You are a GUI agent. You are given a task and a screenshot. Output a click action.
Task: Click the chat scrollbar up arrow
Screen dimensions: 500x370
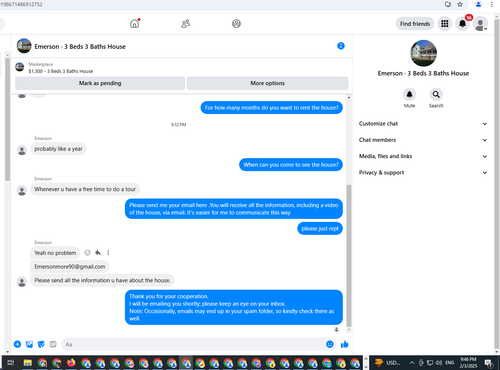(x=349, y=98)
